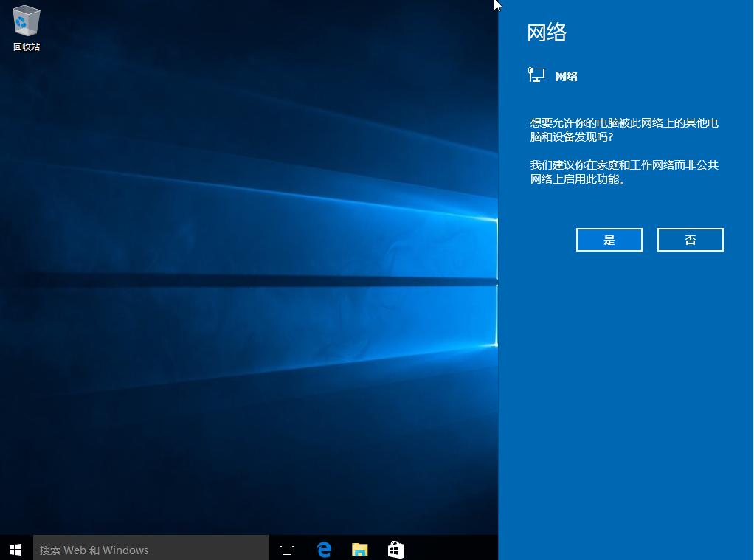Open Task View on the taskbar
This screenshot has width=754, height=560.
(x=286, y=549)
